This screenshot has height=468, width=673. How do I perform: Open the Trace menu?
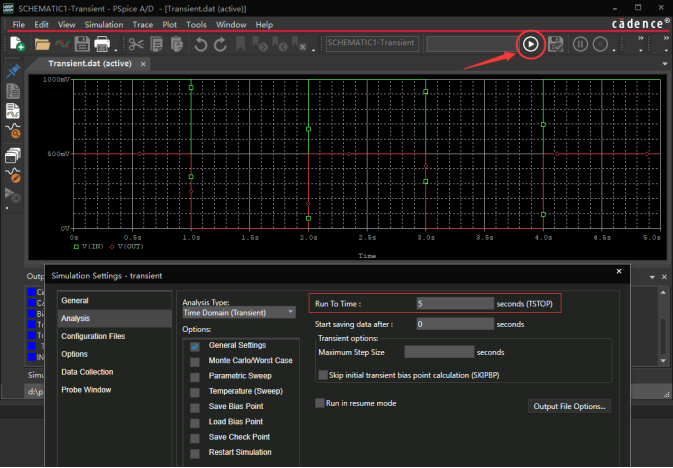tap(142, 24)
